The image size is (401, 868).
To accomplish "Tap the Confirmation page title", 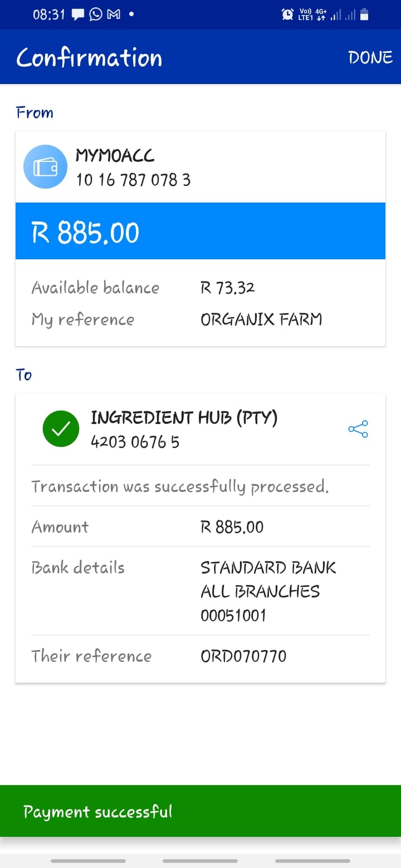I will (89, 57).
